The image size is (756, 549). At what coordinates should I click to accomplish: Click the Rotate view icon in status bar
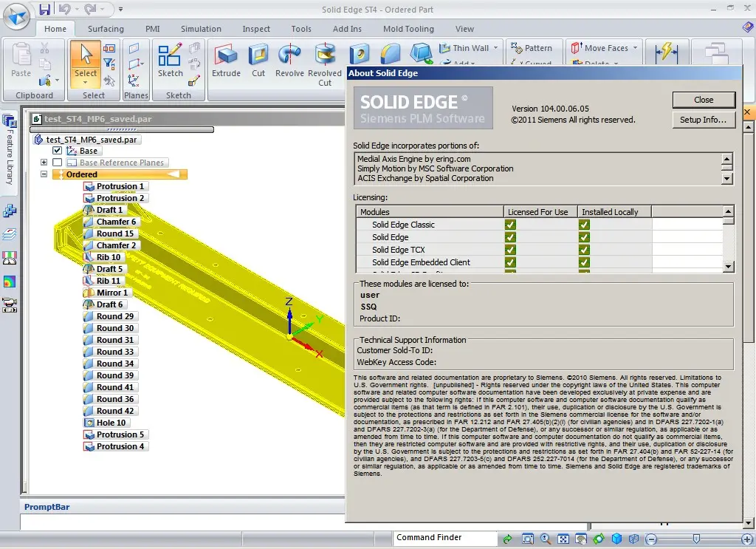pos(599,539)
